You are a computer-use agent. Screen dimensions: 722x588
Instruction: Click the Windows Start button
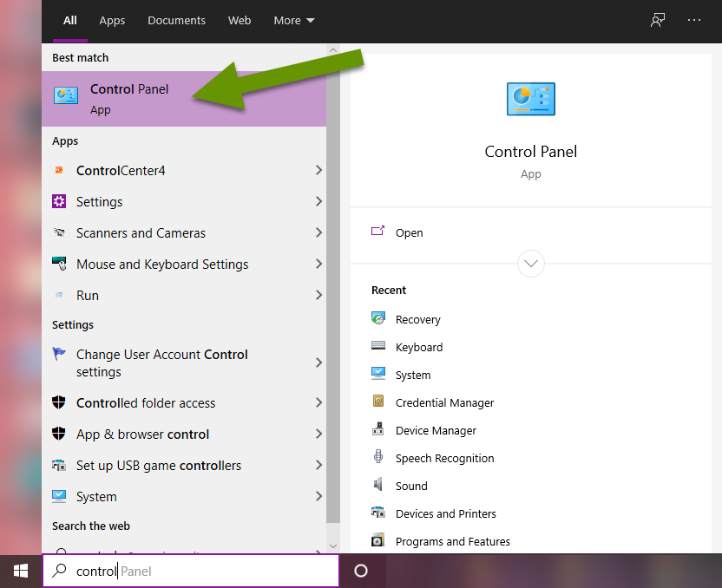(21, 571)
